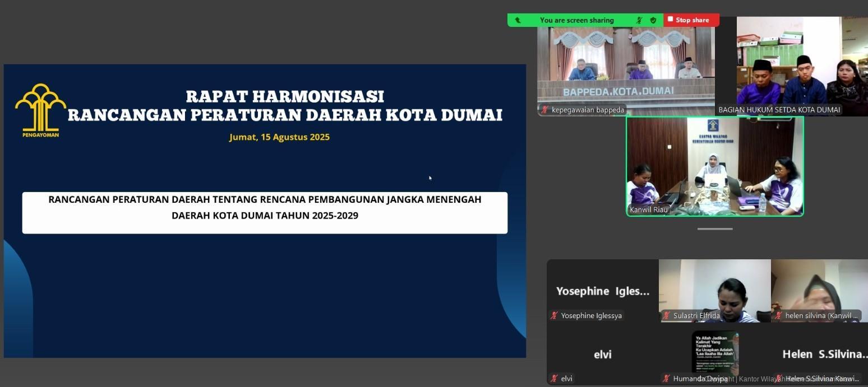This screenshot has height=387, width=868.
Task: Click the arrow icon in sharing bar
Action: 518,20
